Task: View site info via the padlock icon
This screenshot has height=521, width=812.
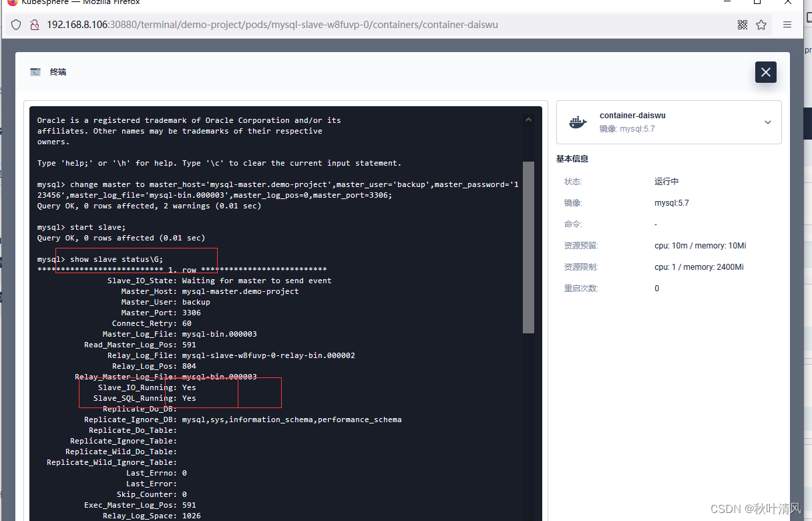Action: pos(35,24)
